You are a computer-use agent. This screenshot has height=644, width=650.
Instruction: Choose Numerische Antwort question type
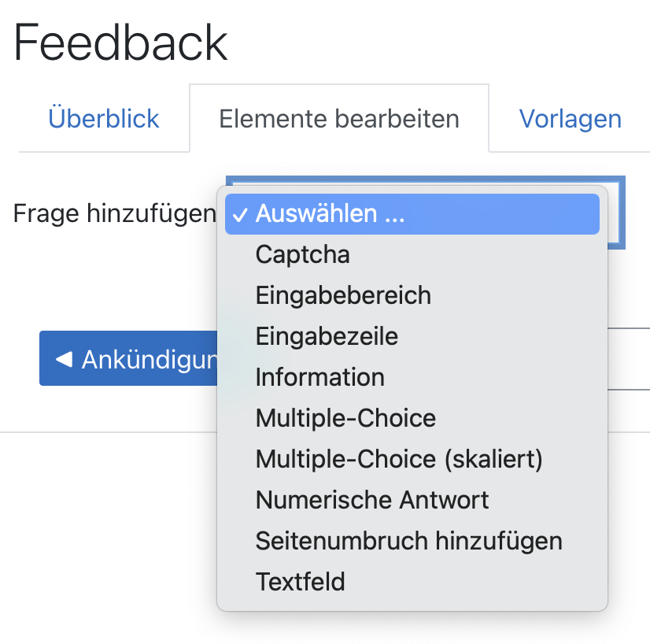click(x=372, y=500)
